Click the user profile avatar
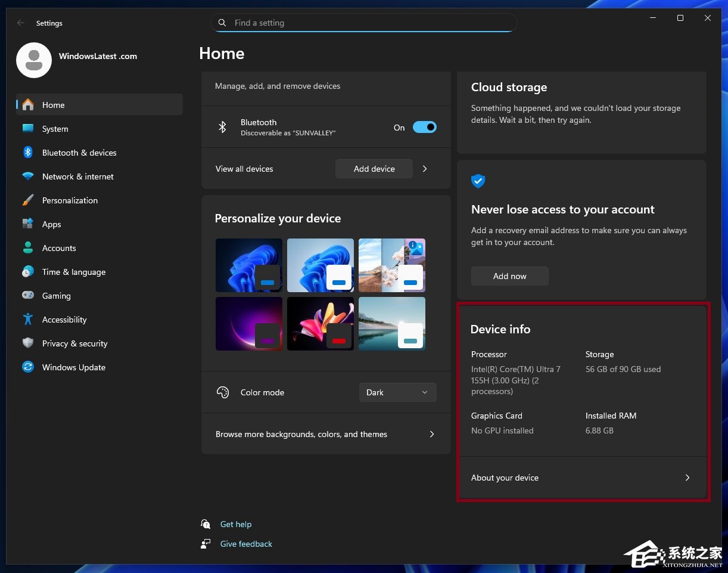728x573 pixels. coord(34,60)
